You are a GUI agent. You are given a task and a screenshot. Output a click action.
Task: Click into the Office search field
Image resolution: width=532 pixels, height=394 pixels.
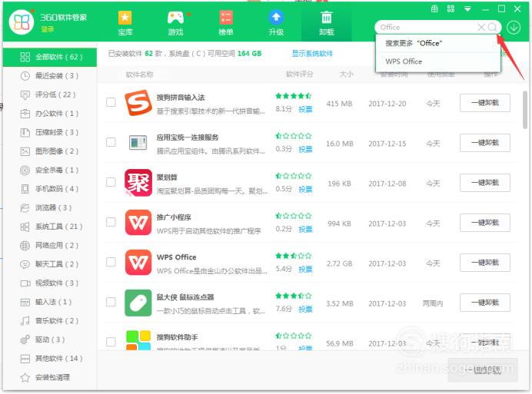pos(427,27)
